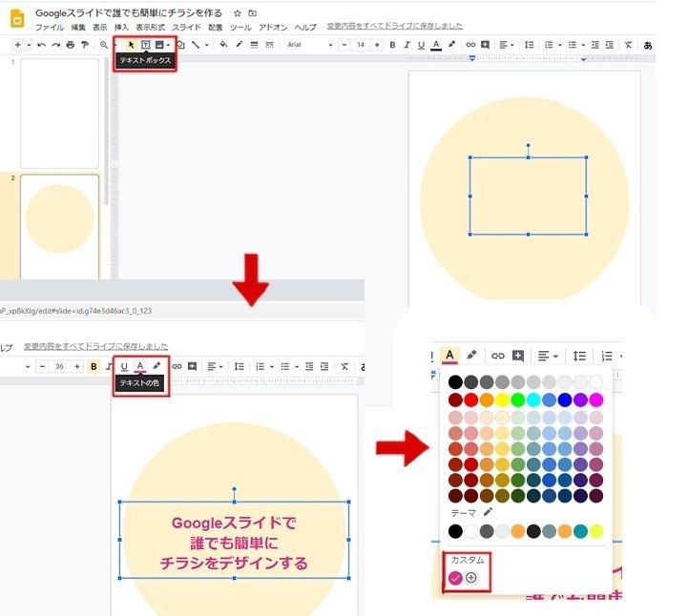Viewport: 688px width, 616px height.
Task: Click the top 変更内容をすべてドライブに保存しました link
Action: click(x=394, y=26)
